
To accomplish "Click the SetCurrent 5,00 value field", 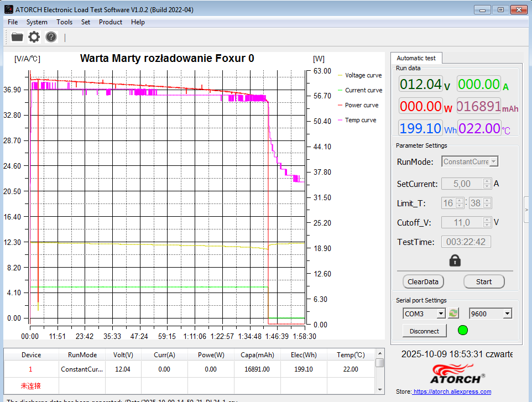I will [462, 184].
